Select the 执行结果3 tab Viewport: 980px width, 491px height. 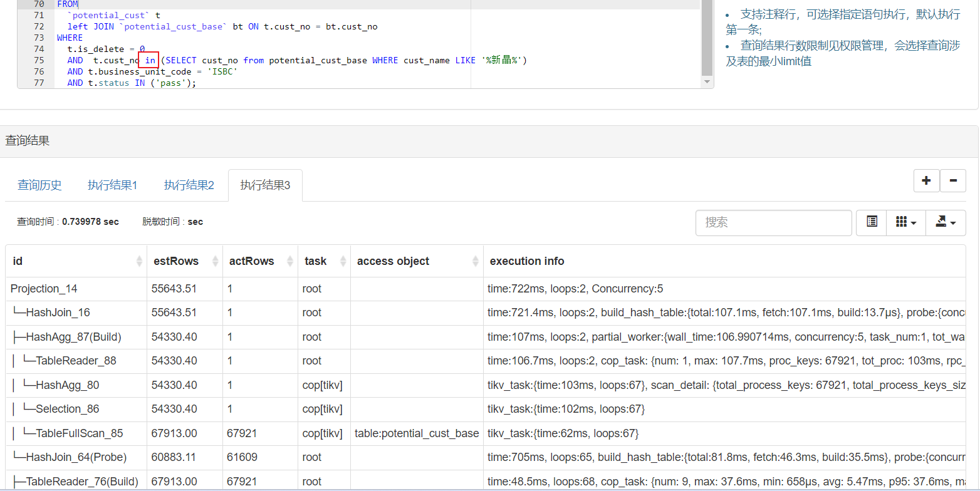click(265, 185)
